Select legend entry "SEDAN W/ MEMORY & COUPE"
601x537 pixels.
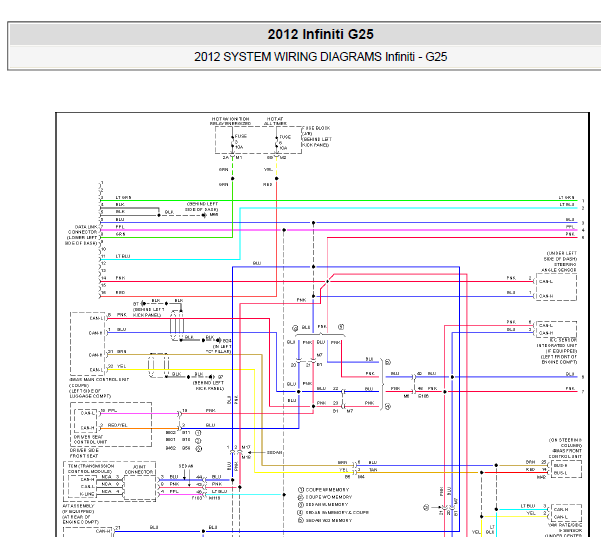pyautogui.click(x=337, y=512)
